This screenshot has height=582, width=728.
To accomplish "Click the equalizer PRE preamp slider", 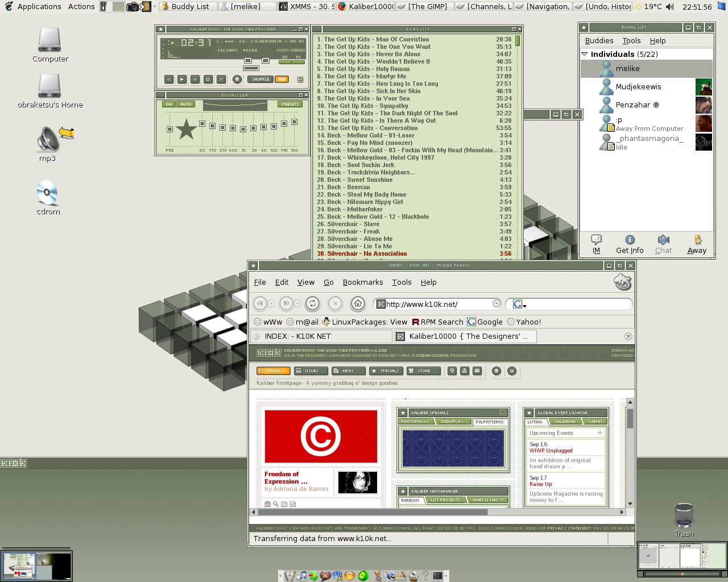I will 169,130.
